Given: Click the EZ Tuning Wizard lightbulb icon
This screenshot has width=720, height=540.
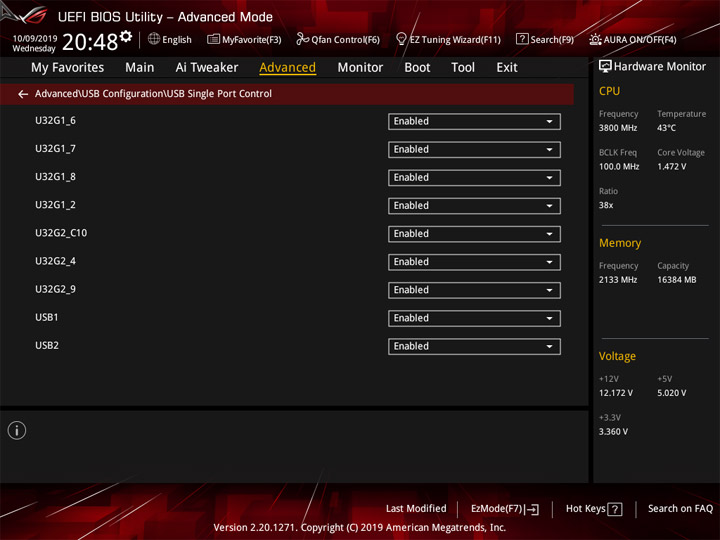Looking at the screenshot, I should click(x=401, y=39).
